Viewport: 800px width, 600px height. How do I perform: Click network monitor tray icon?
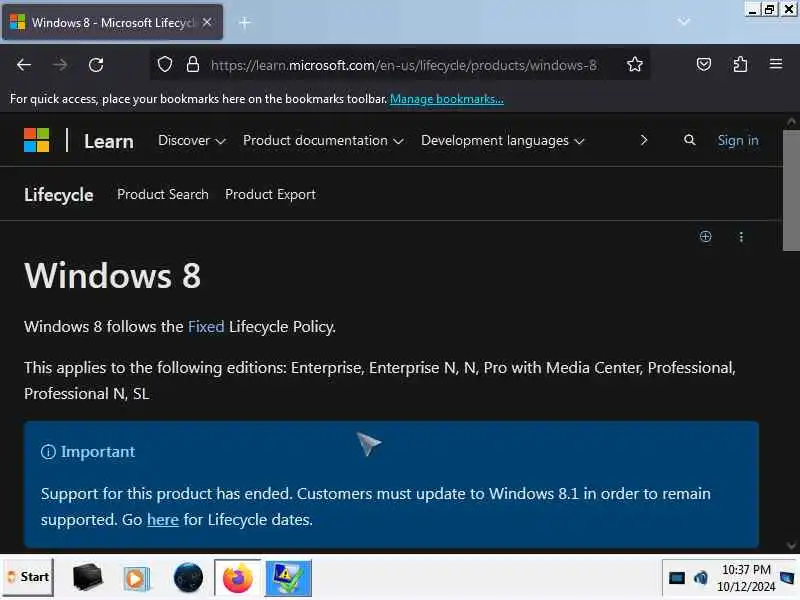677,578
